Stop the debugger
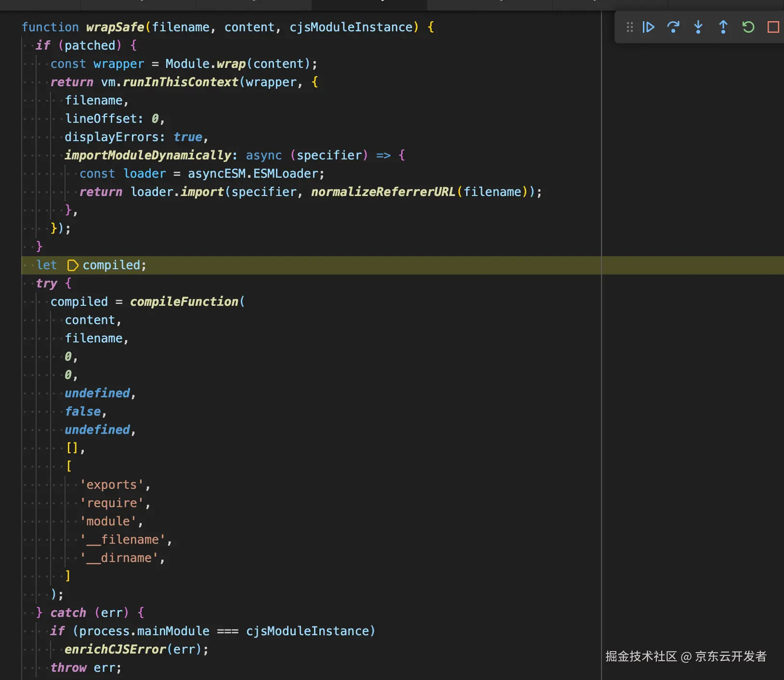Viewport: 784px width, 680px height. (x=773, y=27)
